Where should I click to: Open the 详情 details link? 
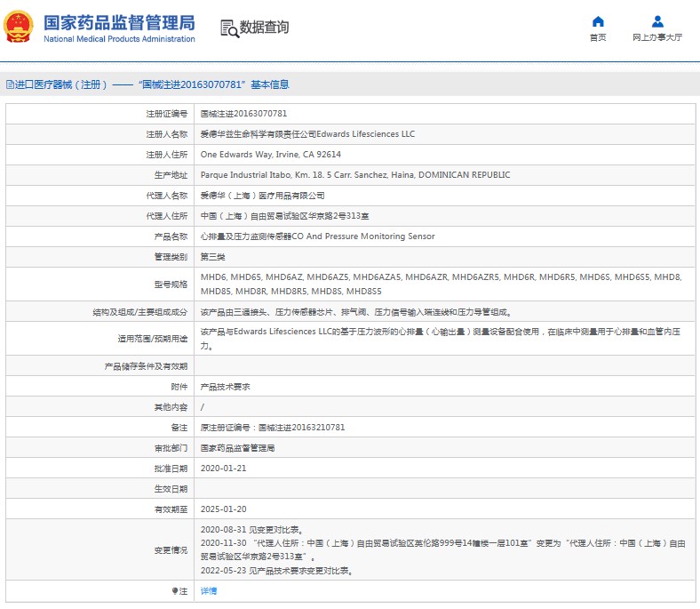[208, 590]
